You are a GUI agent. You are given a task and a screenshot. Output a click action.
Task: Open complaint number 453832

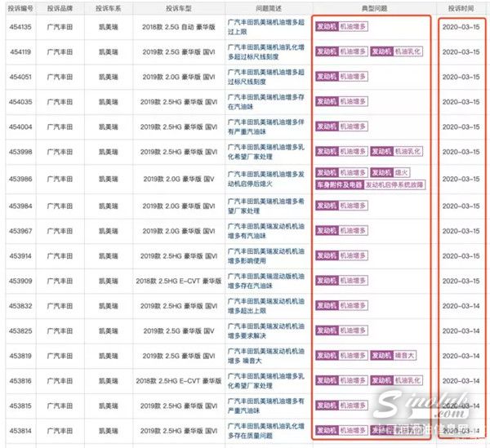(20, 305)
